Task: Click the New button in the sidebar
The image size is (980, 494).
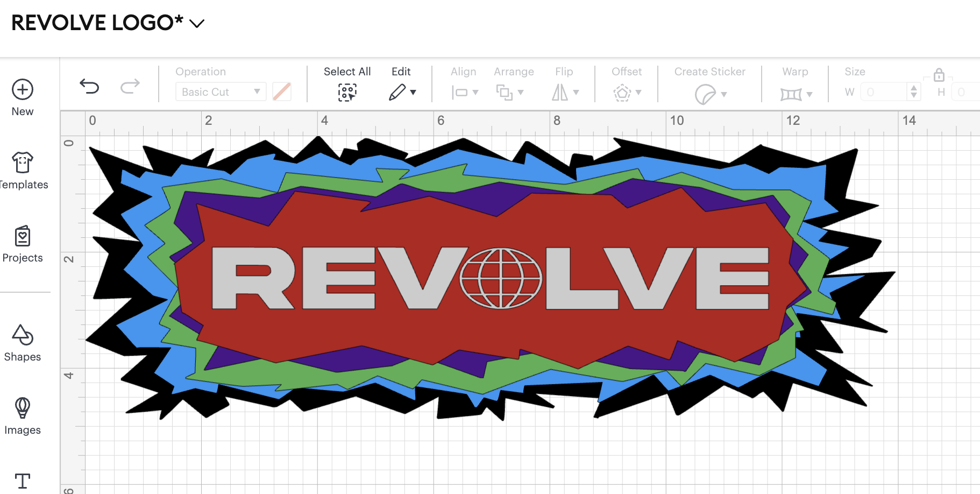Action: pyautogui.click(x=23, y=90)
